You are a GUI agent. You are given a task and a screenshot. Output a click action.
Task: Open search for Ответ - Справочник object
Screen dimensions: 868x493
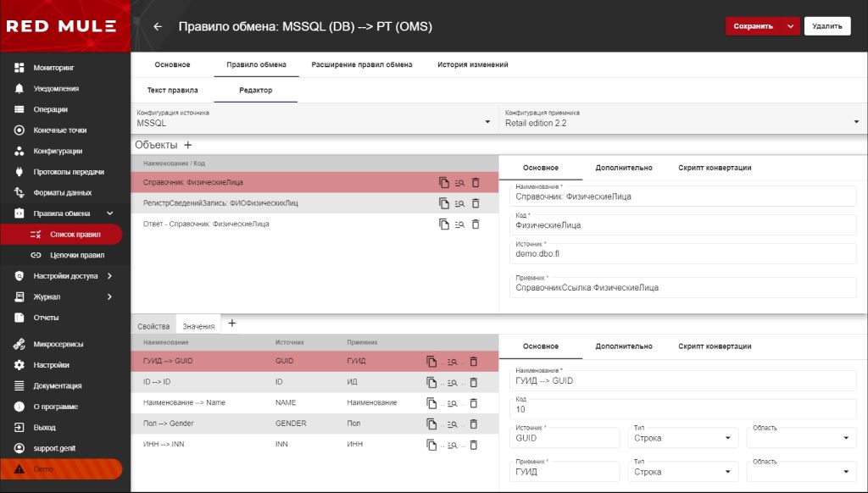(459, 224)
